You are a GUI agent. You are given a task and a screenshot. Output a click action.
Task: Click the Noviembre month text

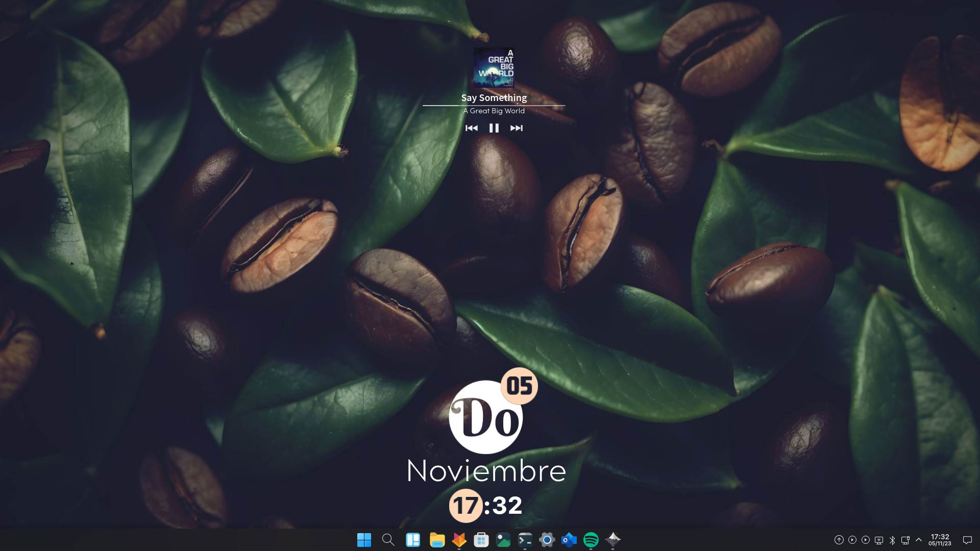click(x=486, y=470)
